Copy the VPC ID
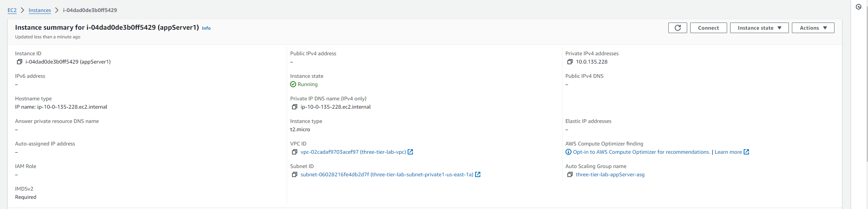The height and width of the screenshot is (209, 868). 295,152
